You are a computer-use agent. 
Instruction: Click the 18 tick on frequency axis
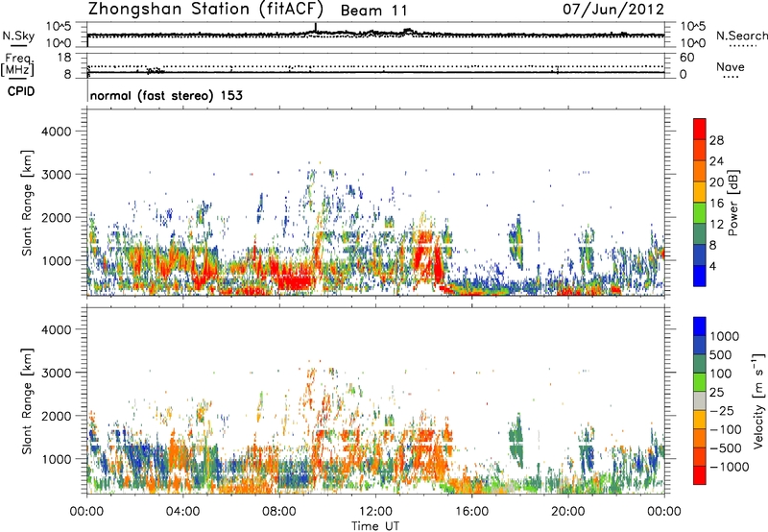pos(63,58)
